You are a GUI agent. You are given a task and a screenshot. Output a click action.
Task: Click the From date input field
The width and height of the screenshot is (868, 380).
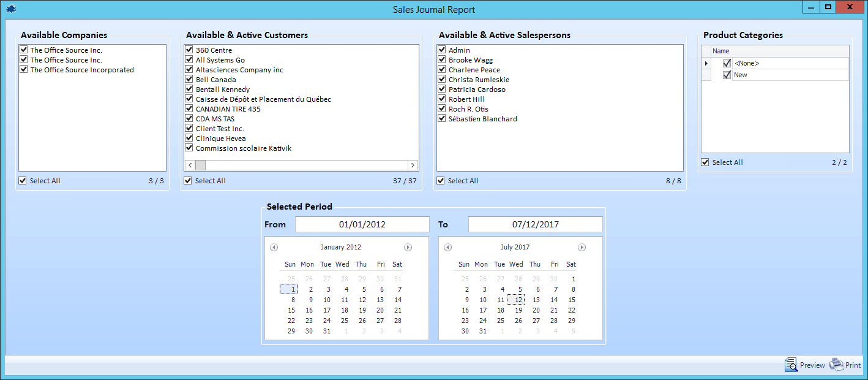pos(362,224)
